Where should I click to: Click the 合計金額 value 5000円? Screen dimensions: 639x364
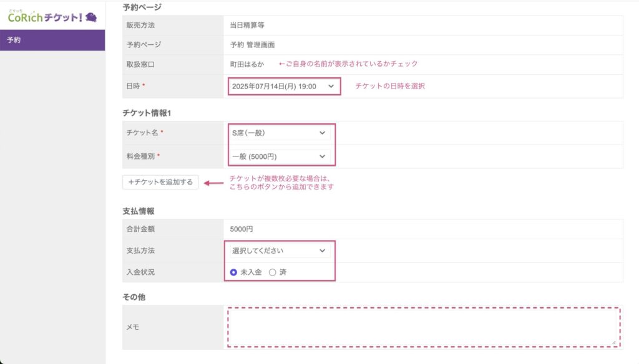tap(241, 229)
